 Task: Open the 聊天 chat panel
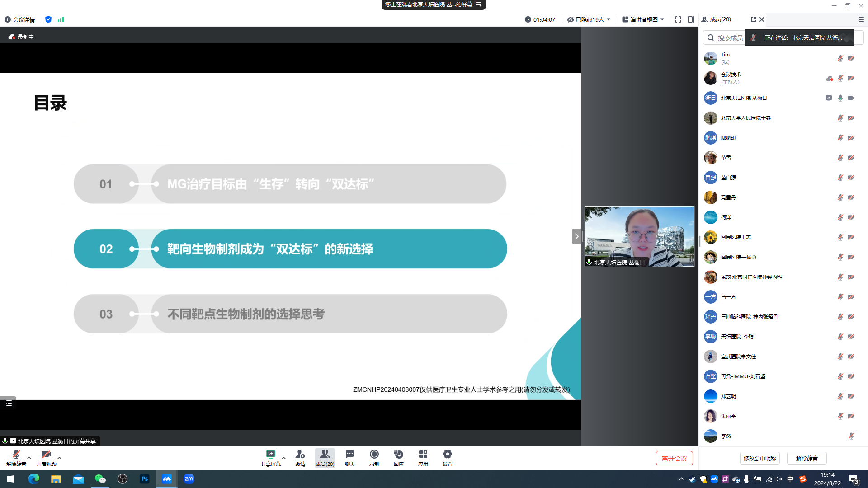point(349,458)
